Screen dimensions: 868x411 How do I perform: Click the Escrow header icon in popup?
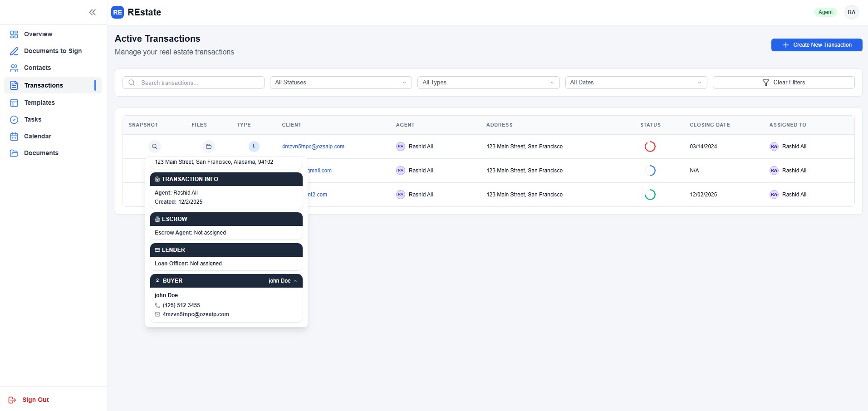pos(157,219)
